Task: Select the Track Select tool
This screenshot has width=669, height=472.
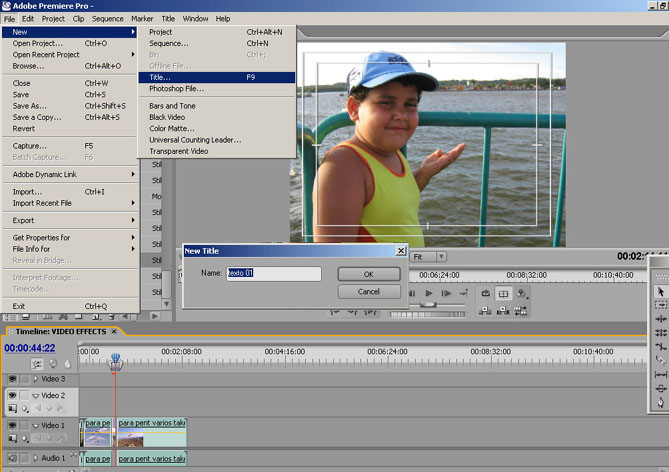Action: tap(661, 304)
